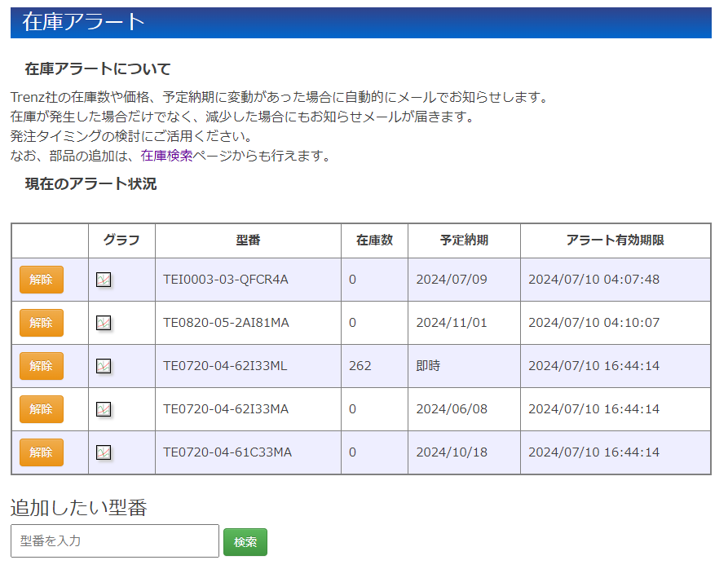Click the stock count 262 cell
This screenshot has width=728, height=569.
click(360, 366)
